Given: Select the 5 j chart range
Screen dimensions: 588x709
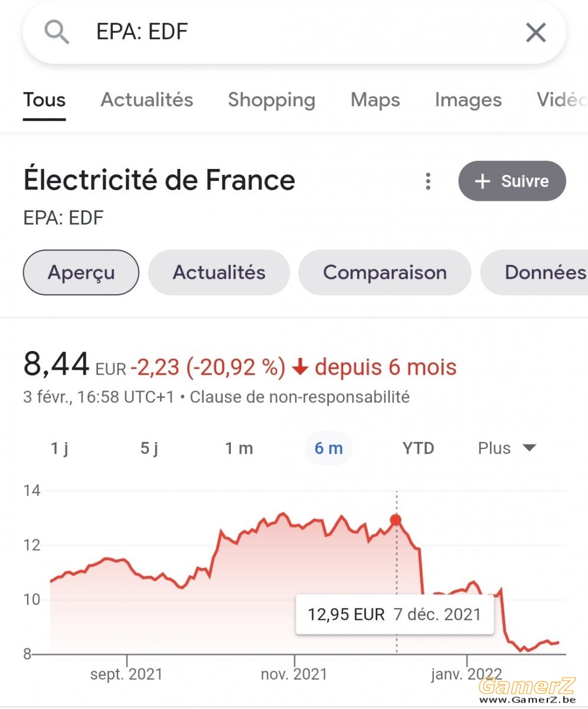Looking at the screenshot, I should click(x=149, y=448).
